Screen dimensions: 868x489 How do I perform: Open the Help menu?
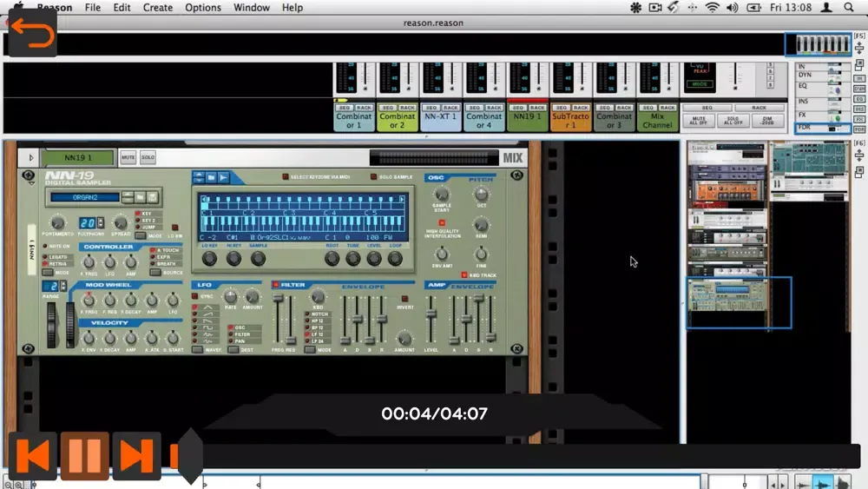point(293,7)
